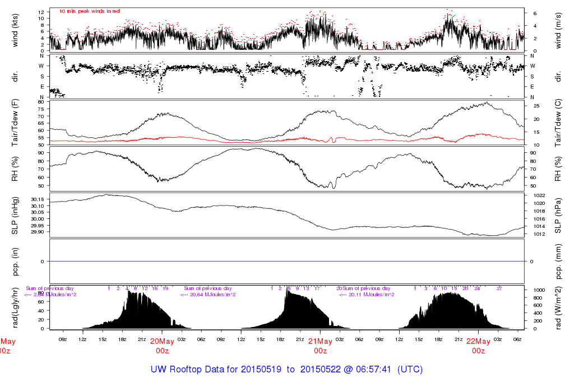This screenshot has height=392, width=574.
Task: Click the 'rad(Lgly/hr)' axis label
Action: [15, 307]
